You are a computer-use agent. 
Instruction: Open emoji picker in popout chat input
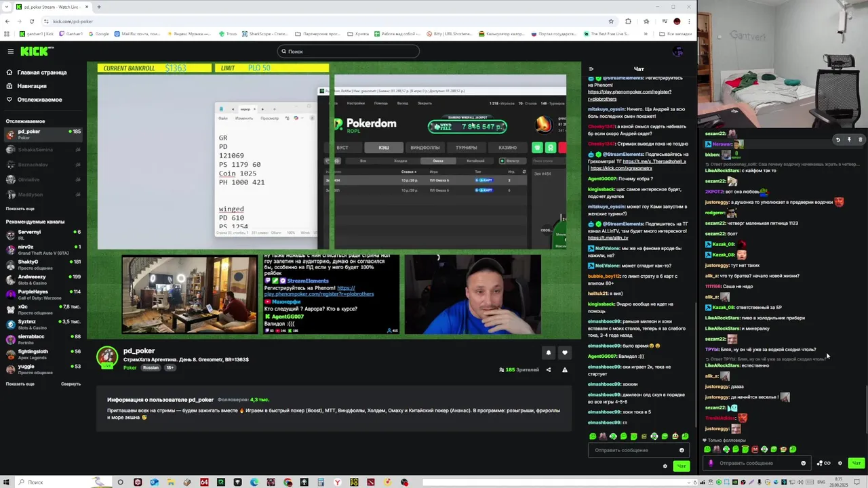pos(804,464)
